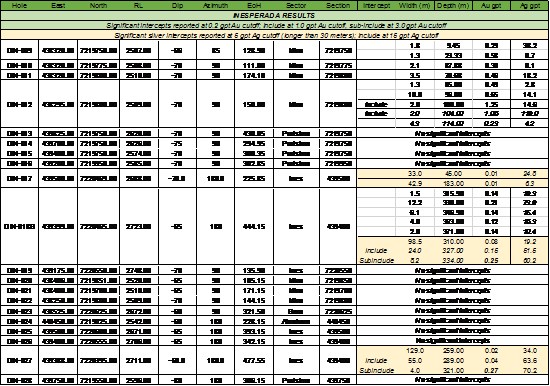Click 'Include' beside the 55.0 width
The image size is (550, 386).
point(376,360)
